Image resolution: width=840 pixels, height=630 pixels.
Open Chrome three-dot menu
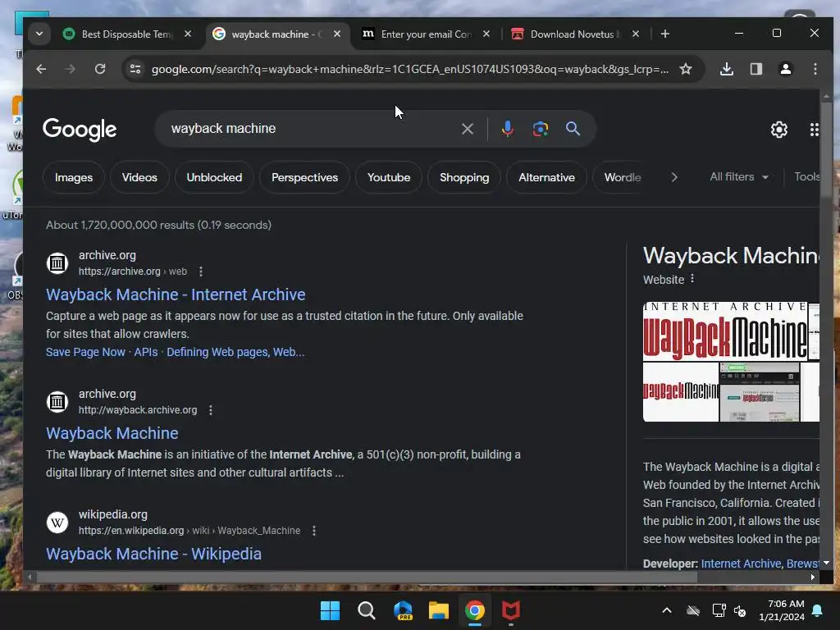(x=815, y=69)
